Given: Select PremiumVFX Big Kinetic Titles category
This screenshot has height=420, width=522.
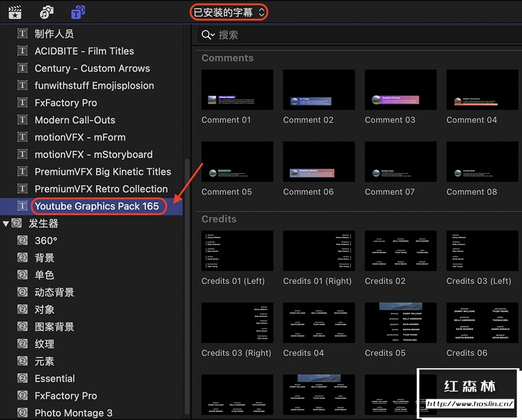Looking at the screenshot, I should tap(103, 172).
